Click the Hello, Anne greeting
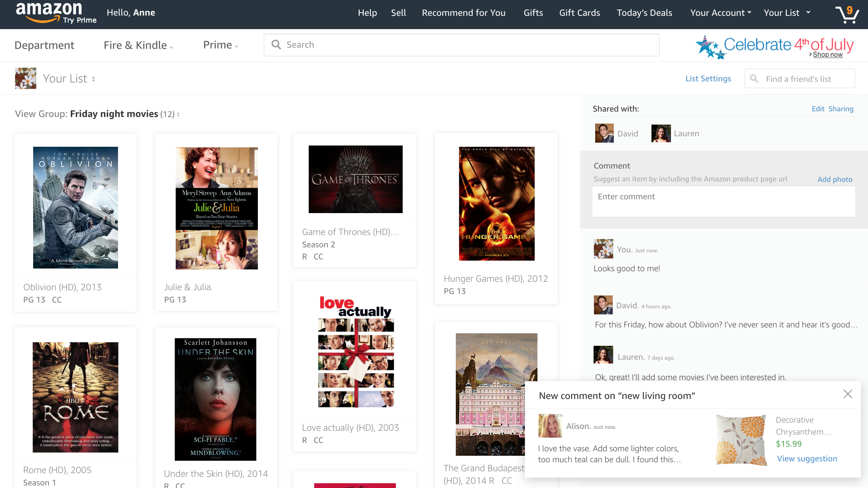The height and width of the screenshot is (488, 868). click(131, 13)
